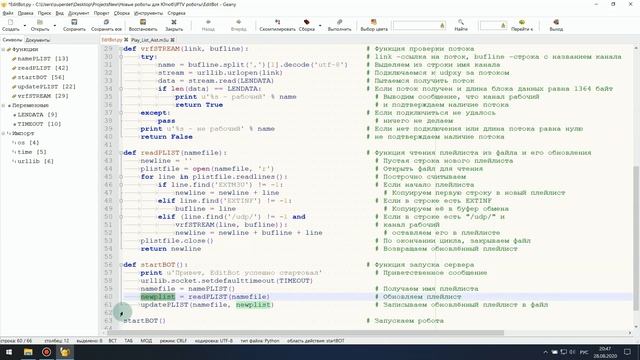
Task: Select startBOT [56] in the symbols tree
Action: (41, 78)
